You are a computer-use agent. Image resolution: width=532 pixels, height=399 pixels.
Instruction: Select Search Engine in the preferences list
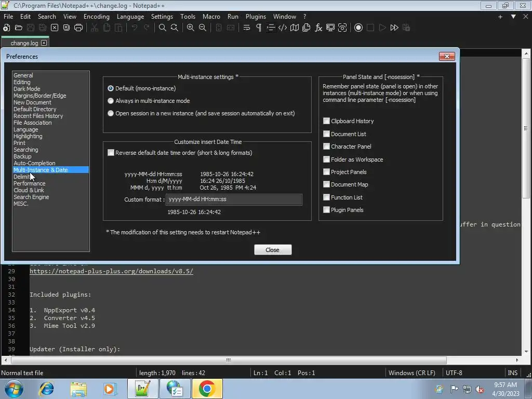tap(31, 197)
